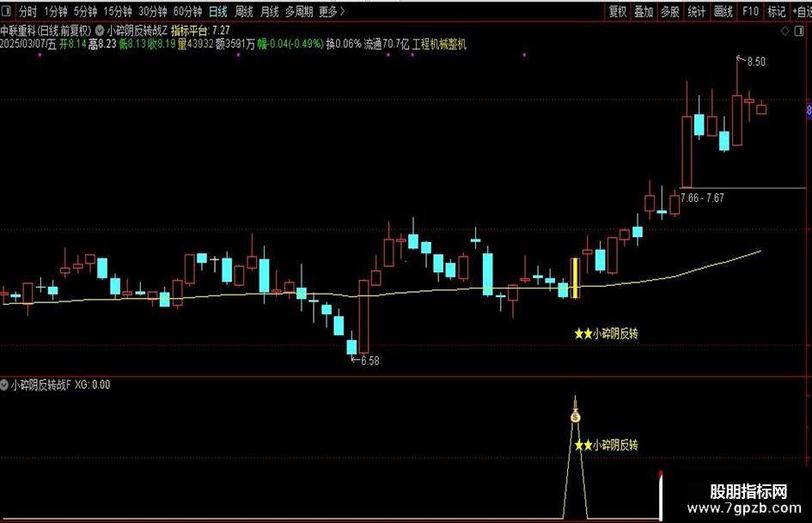
Task: Open F10 company information
Action: point(750,11)
